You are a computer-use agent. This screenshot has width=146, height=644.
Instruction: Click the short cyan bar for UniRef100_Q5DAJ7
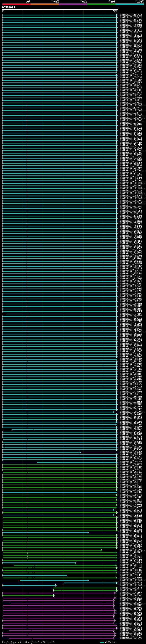click(x=45, y=533)
